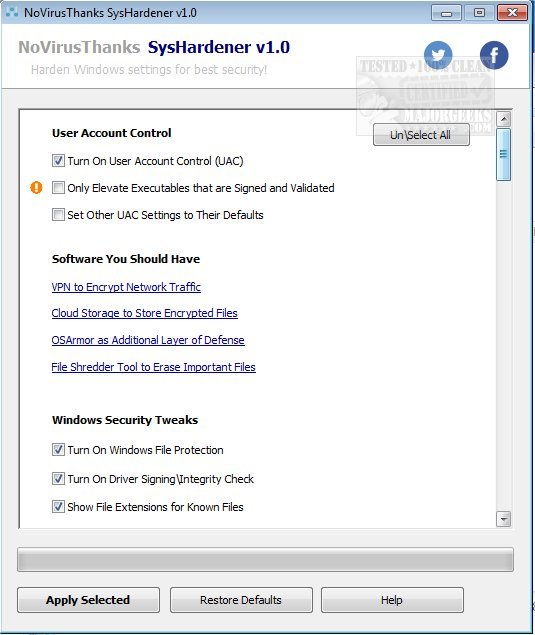This screenshot has height=635, width=535.
Task: Uncheck Turn On User Account Control (UAC)
Action: point(58,161)
